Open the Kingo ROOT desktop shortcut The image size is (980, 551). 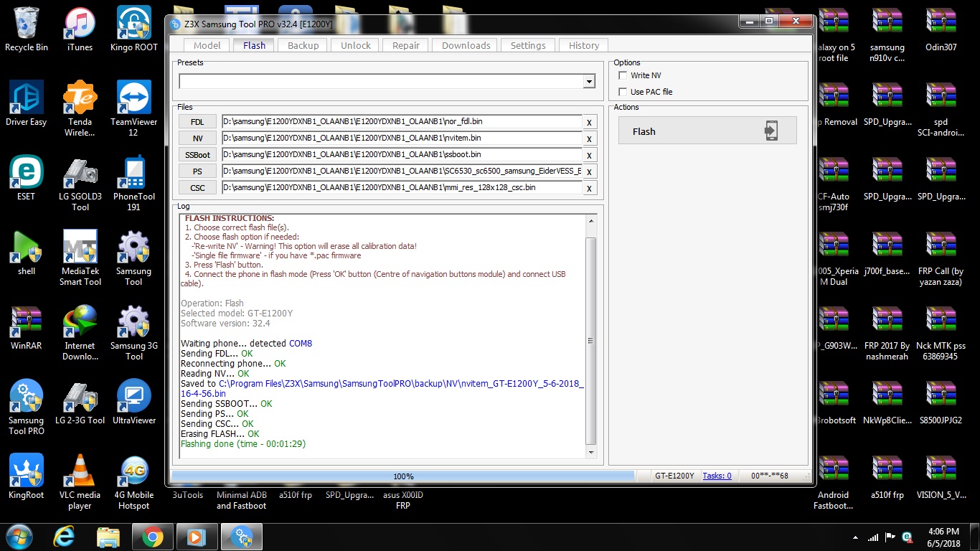click(133, 29)
